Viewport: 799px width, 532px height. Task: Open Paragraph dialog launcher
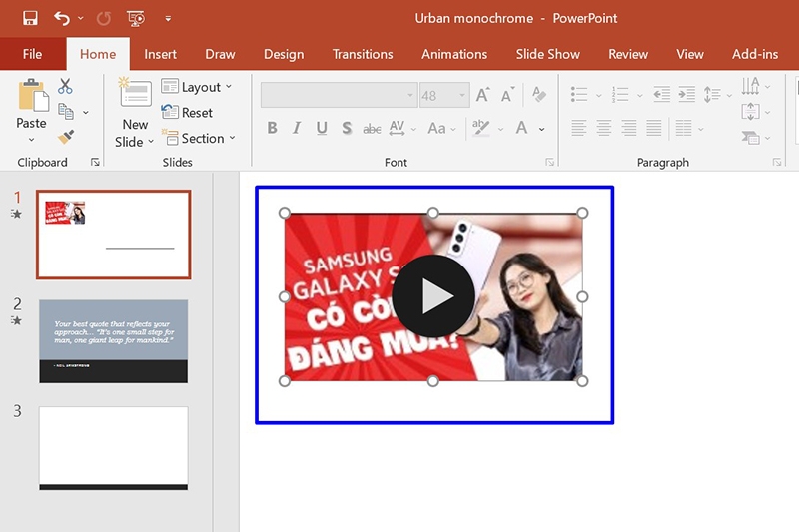(x=777, y=162)
